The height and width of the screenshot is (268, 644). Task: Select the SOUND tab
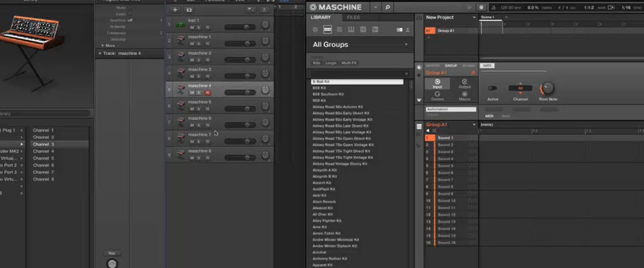point(468,66)
